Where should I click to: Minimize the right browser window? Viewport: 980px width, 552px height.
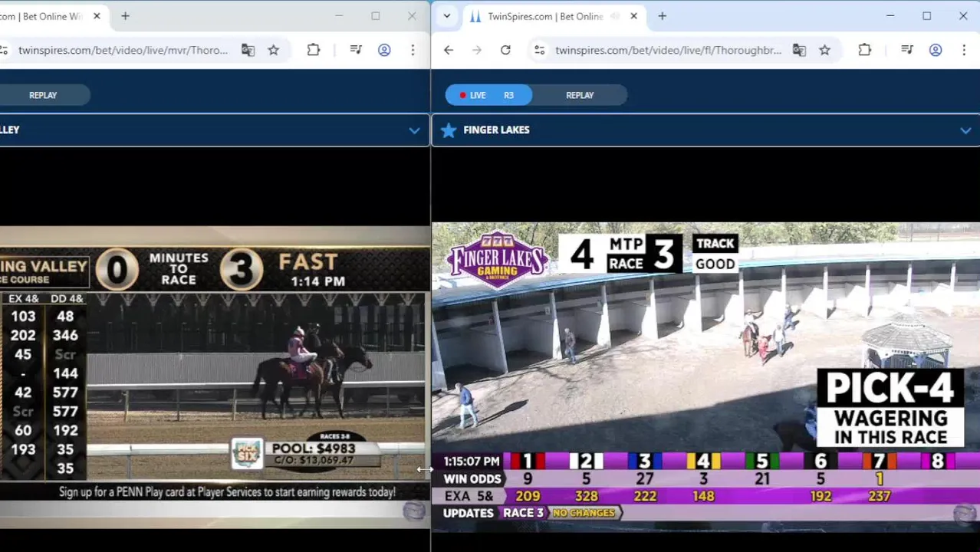pyautogui.click(x=890, y=16)
